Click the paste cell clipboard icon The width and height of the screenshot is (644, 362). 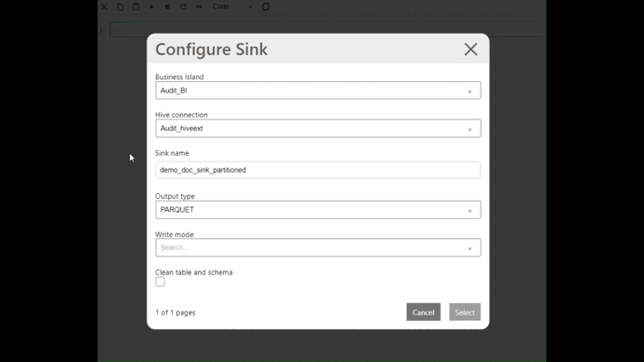tap(135, 7)
